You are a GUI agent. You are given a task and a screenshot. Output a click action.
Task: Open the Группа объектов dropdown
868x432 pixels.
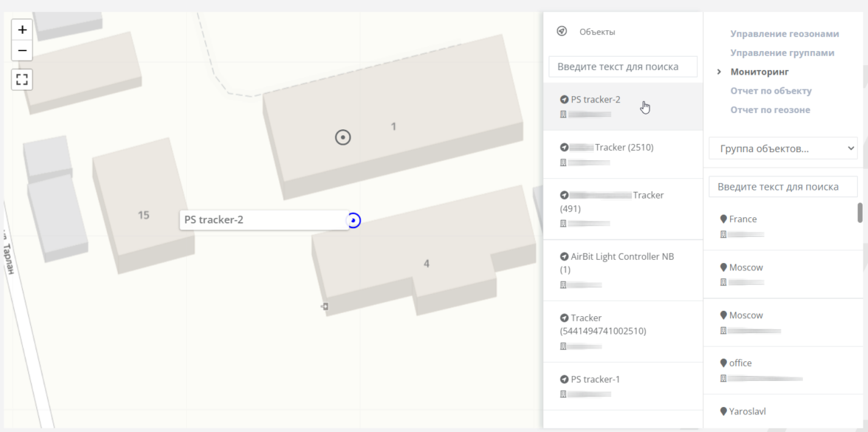pyautogui.click(x=782, y=148)
